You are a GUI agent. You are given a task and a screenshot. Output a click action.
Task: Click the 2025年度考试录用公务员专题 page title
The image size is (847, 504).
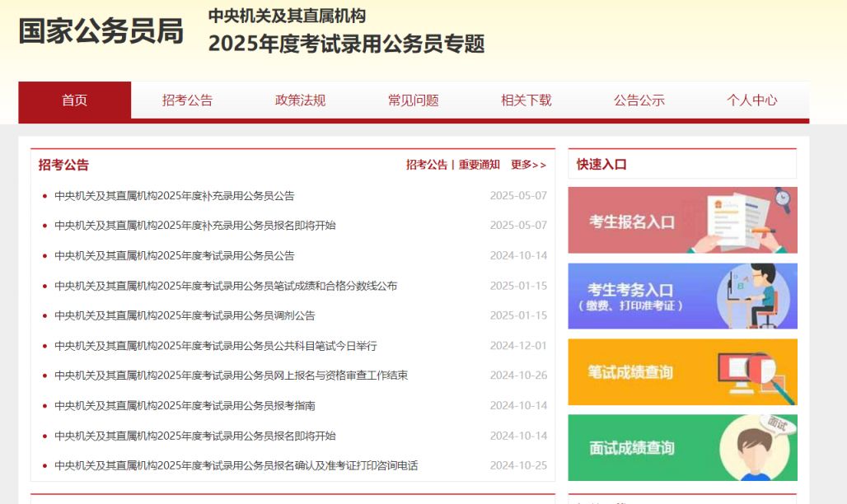click(347, 44)
